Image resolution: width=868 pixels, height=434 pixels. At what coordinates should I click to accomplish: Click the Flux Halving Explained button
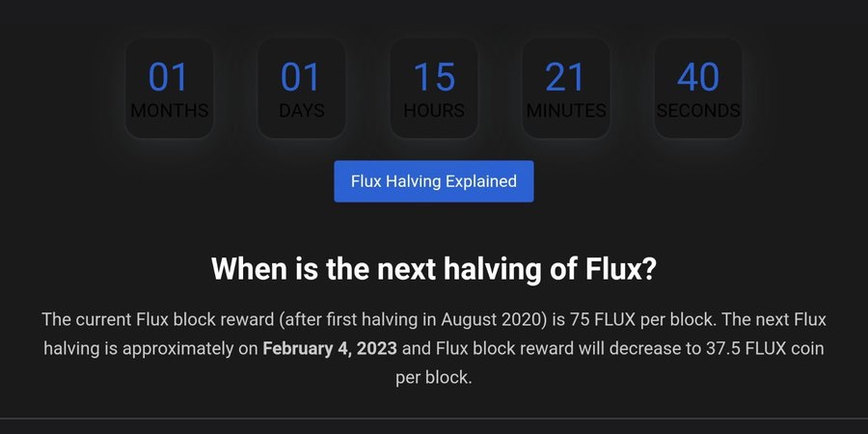433,181
